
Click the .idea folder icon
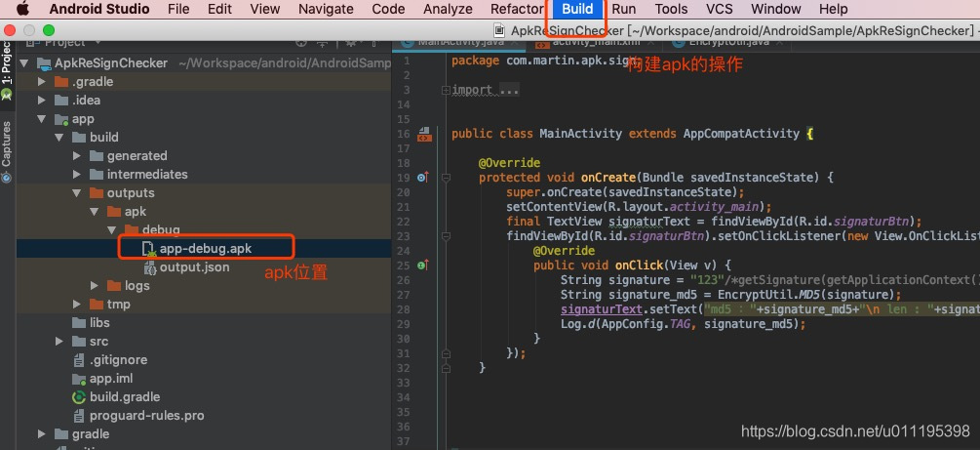[x=61, y=101]
